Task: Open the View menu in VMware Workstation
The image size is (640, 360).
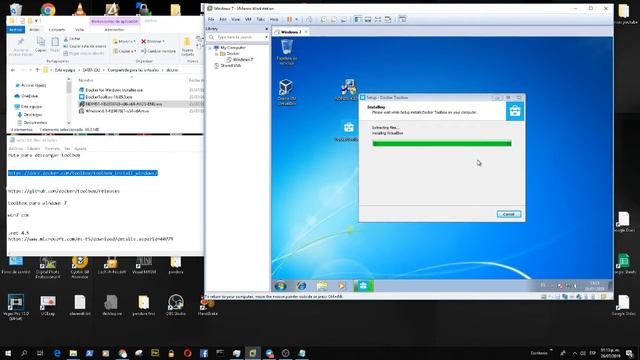Action: click(x=236, y=19)
